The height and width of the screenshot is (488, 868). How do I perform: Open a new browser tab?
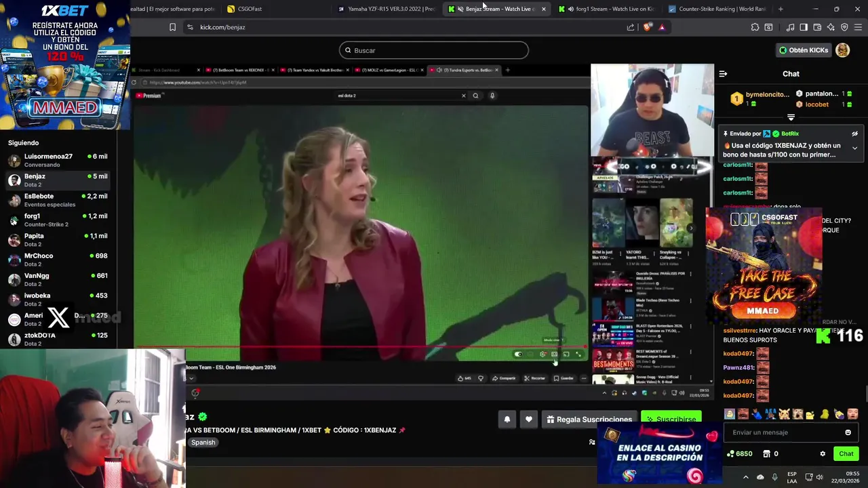coord(781,9)
